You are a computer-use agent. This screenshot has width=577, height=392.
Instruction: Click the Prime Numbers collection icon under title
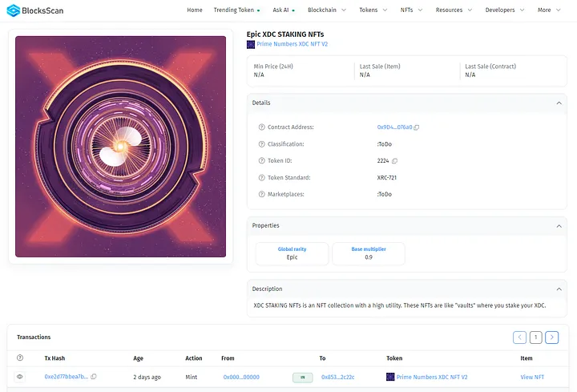[251, 45]
